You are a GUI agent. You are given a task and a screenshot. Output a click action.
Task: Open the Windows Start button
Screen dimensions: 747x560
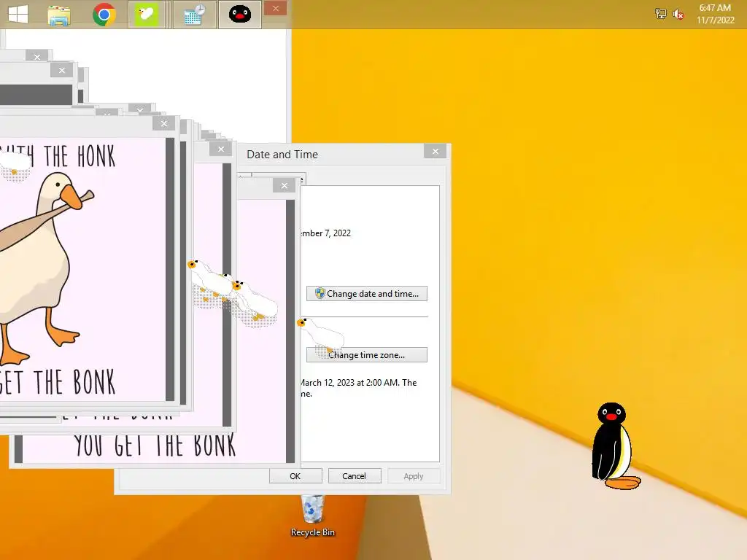pos(18,14)
